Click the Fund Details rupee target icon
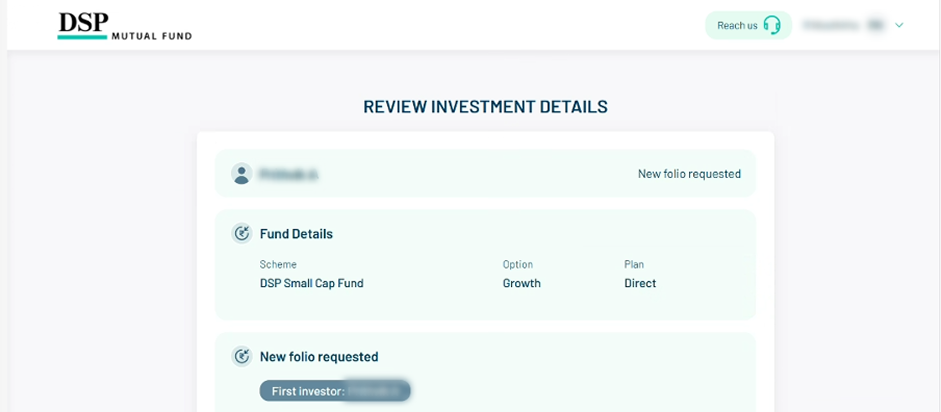Screen dimensions: 941x412 [x=242, y=233]
